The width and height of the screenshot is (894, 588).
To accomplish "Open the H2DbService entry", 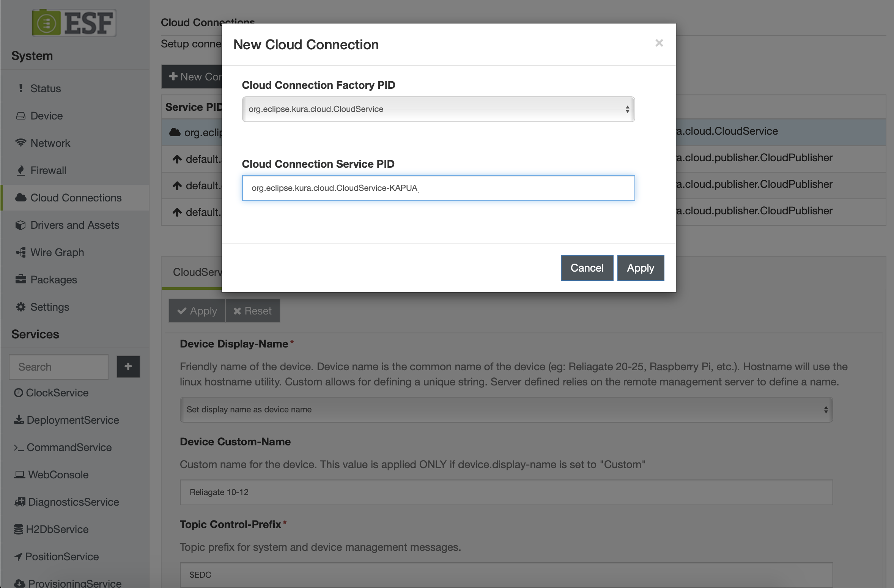I will (57, 529).
